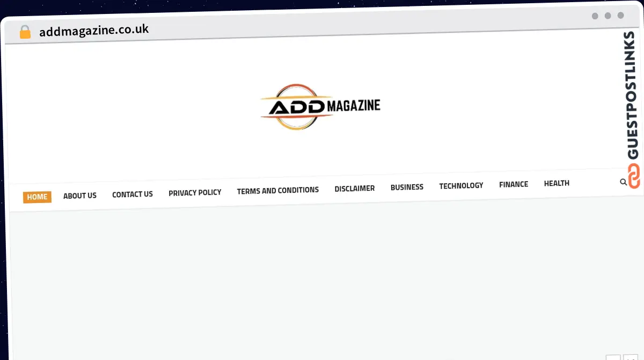Click the addmagazine.co.uk address text
This screenshot has width=644, height=360.
tap(94, 30)
